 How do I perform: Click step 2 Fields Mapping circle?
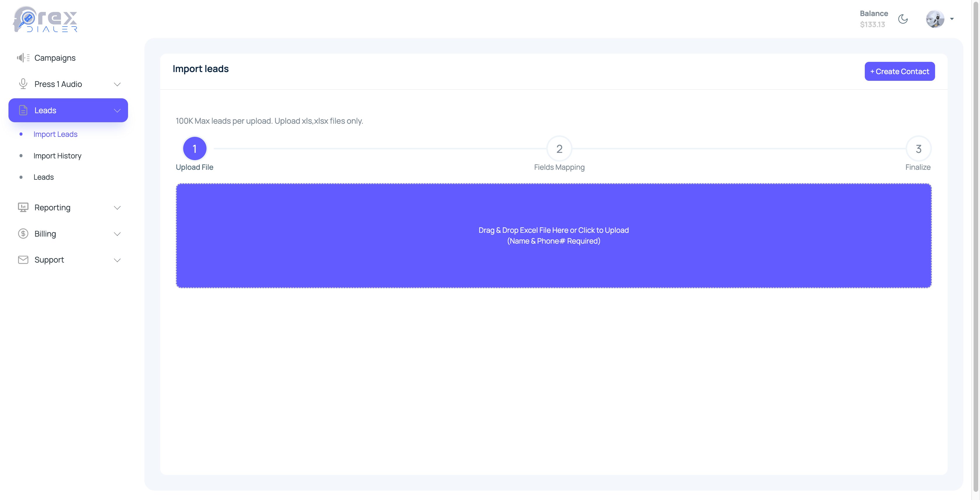click(x=559, y=149)
